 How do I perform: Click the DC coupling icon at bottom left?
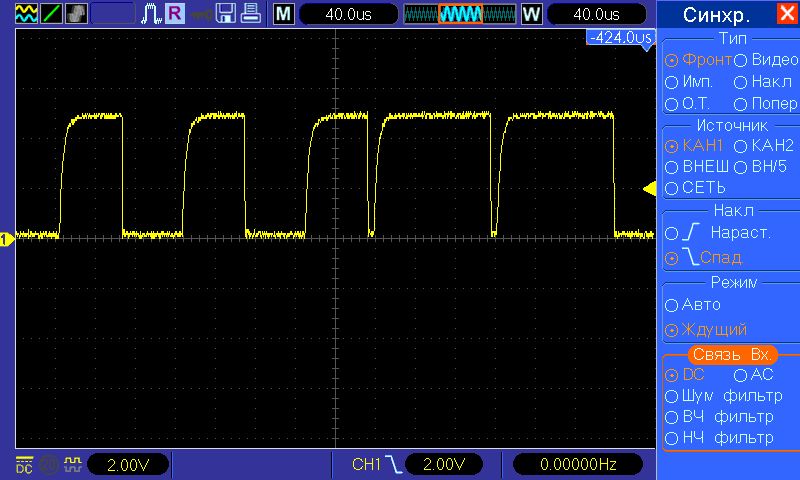pos(24,464)
